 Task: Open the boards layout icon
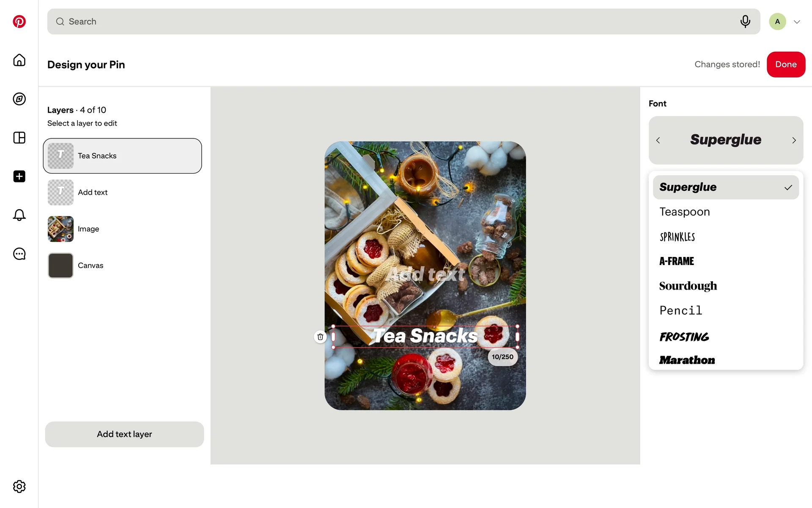tap(19, 138)
